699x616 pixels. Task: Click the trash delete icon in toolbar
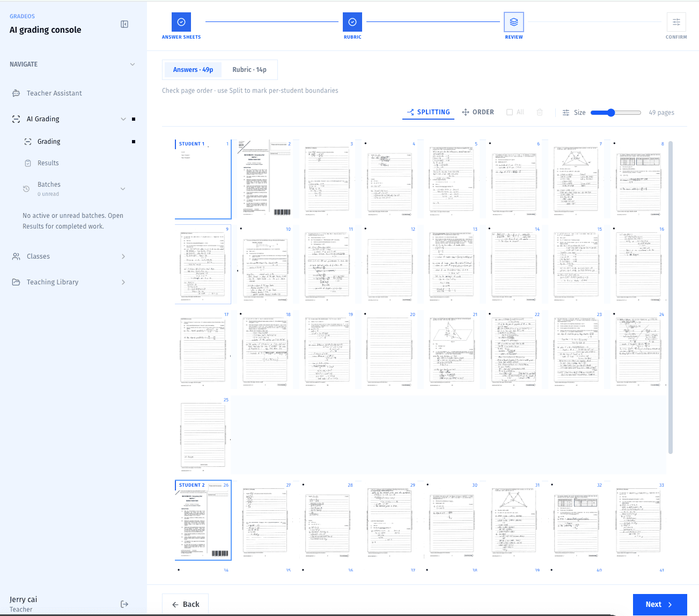[x=540, y=112]
